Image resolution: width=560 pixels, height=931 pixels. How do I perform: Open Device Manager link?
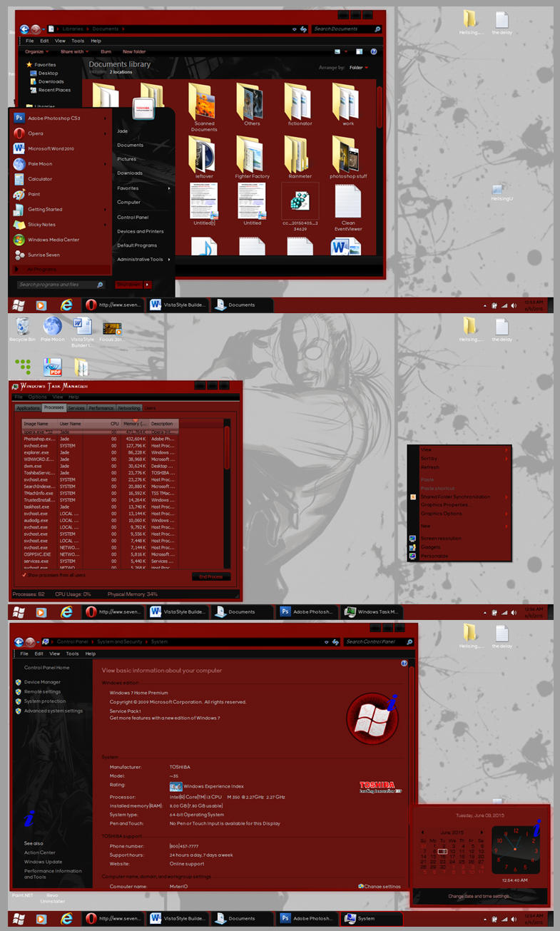tap(42, 682)
